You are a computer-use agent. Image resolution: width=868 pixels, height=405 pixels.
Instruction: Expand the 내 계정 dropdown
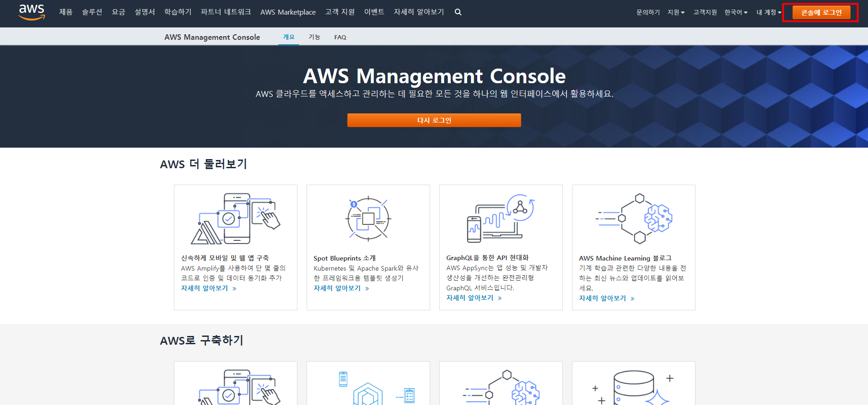769,12
